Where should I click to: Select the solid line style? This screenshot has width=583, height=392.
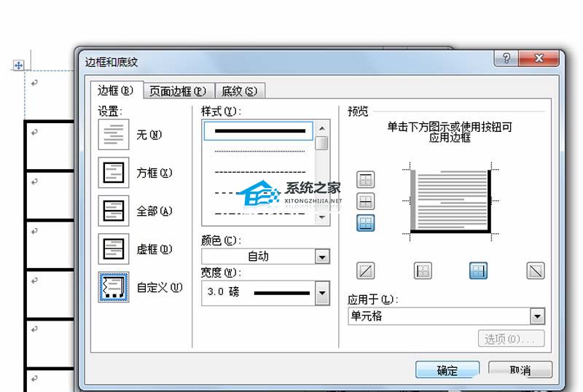tap(259, 131)
